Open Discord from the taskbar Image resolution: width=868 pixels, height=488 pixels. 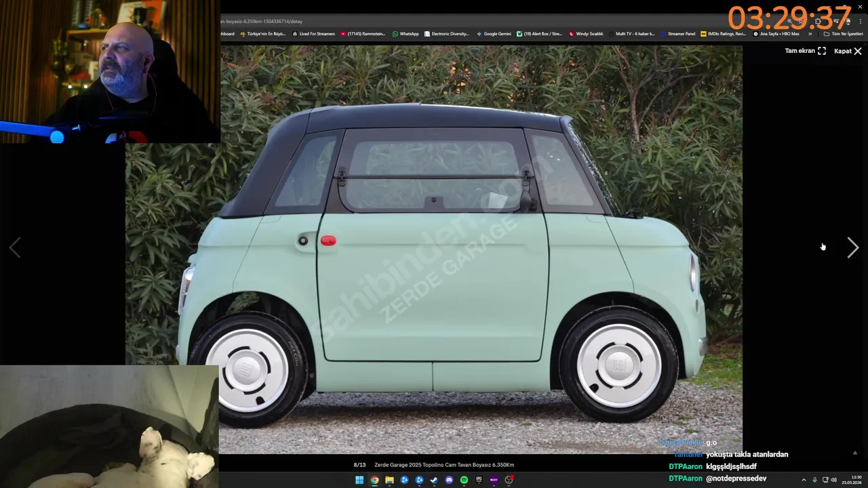click(x=449, y=480)
